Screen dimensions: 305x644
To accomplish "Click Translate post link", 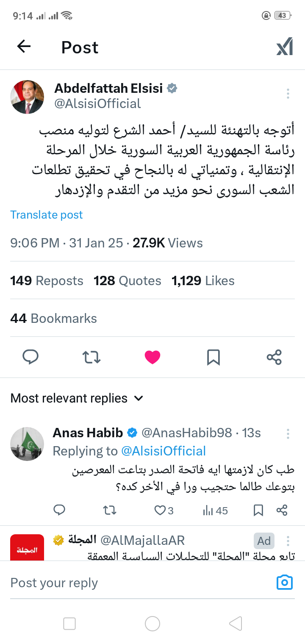I will click(47, 215).
